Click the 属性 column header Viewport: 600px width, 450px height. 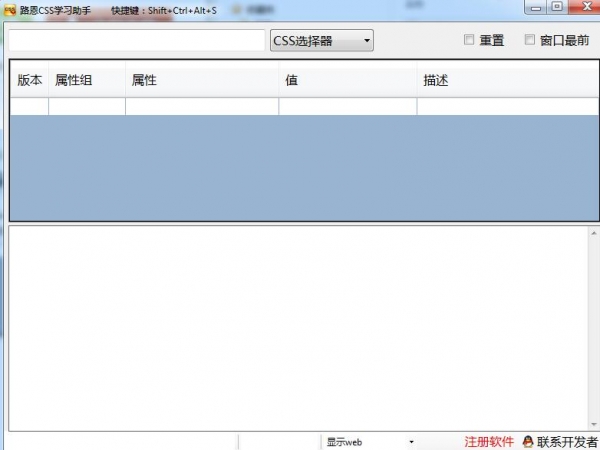(x=202, y=80)
